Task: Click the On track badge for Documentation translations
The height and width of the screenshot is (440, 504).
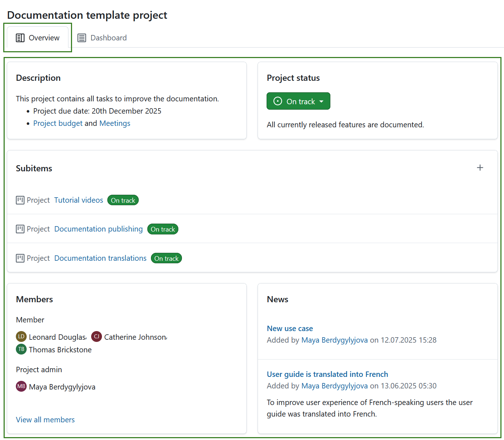Action: click(166, 258)
